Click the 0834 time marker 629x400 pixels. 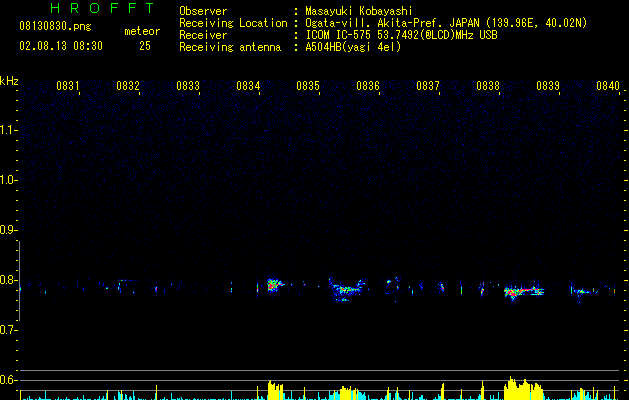[248, 85]
